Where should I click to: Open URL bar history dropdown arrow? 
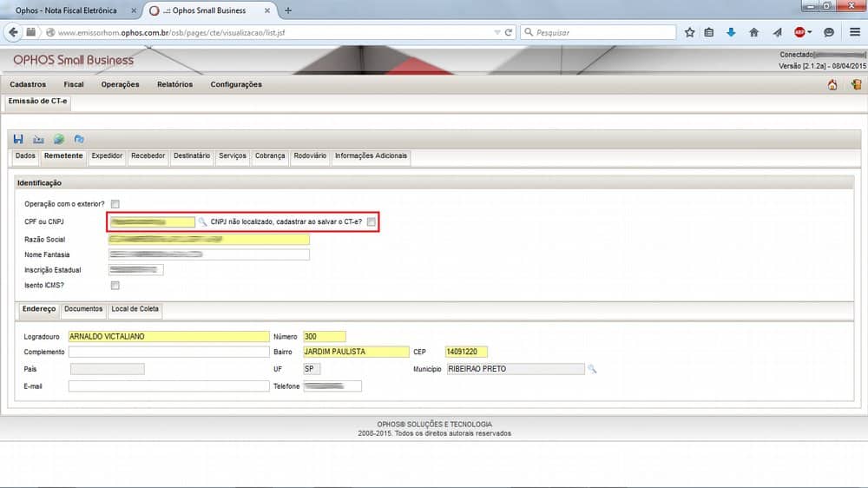pos(497,33)
